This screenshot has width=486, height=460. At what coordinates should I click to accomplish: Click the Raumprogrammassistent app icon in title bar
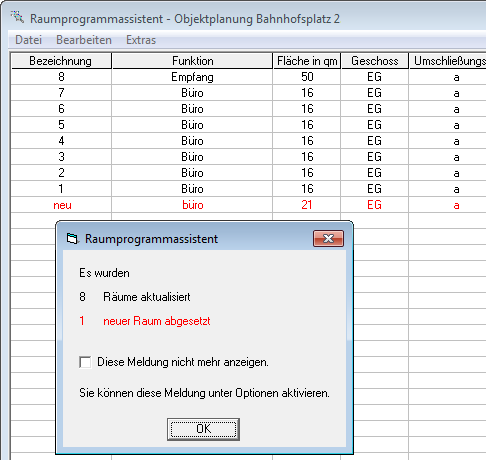pos(17,17)
